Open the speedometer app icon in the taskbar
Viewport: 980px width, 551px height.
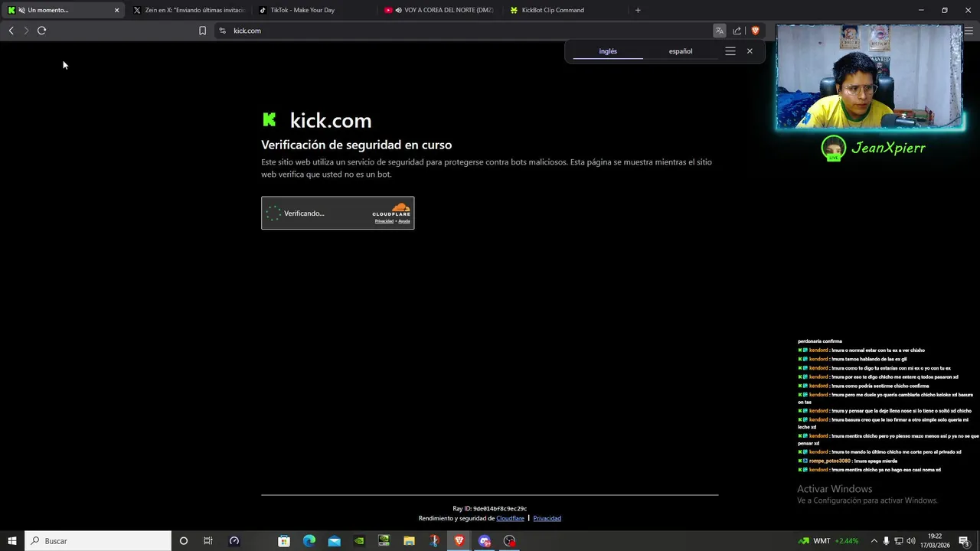click(234, 540)
